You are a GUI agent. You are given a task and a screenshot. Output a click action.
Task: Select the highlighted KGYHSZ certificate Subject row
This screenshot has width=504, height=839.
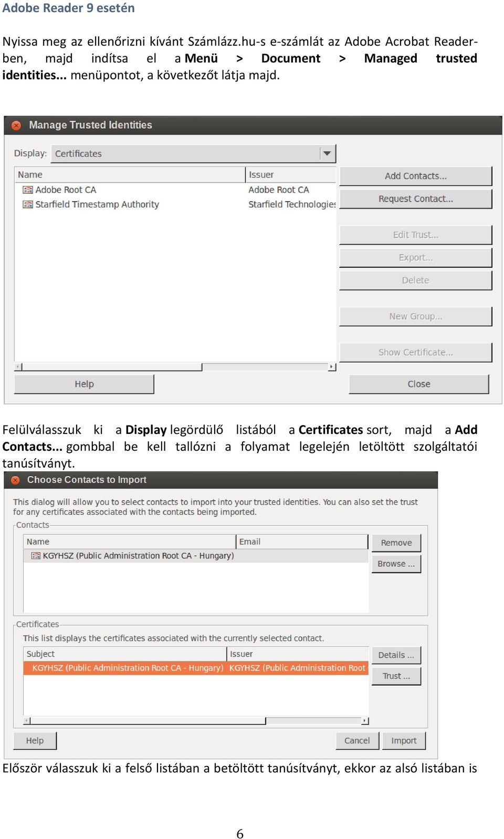[196, 668]
